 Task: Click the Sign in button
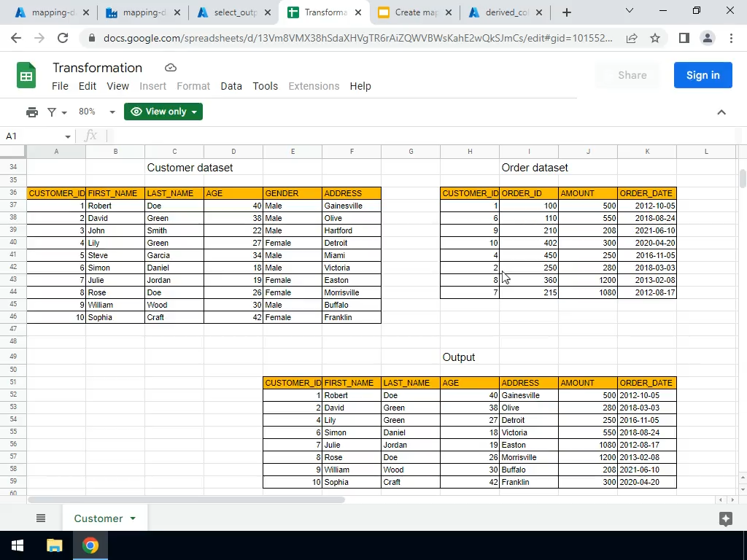(x=703, y=75)
